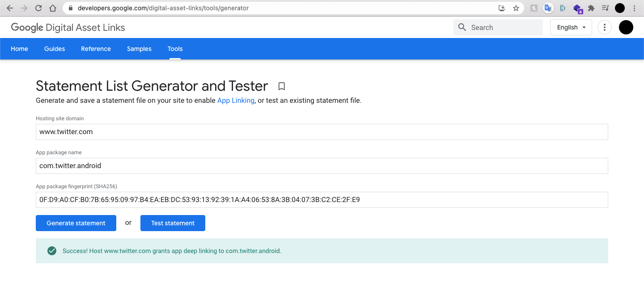This screenshot has height=287, width=644.
Task: View site security lock information
Action: (70, 8)
